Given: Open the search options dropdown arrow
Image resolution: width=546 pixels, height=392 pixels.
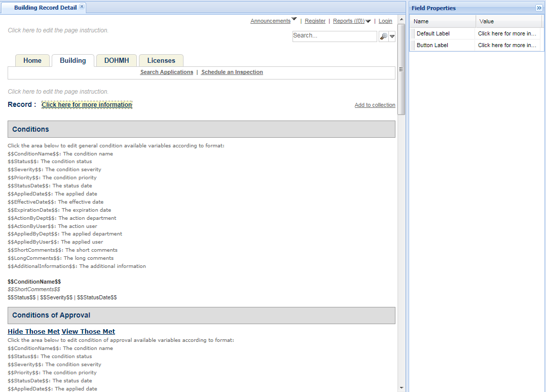Looking at the screenshot, I should [x=392, y=36].
